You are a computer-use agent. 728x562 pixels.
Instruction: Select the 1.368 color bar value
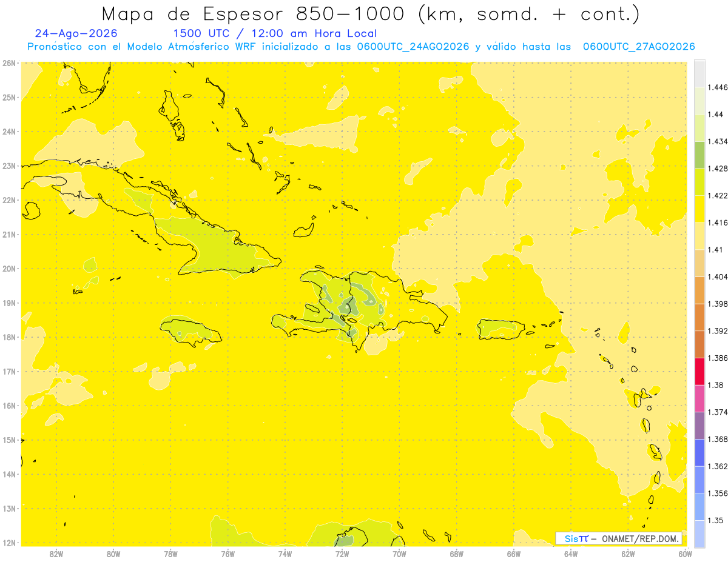[717, 439]
